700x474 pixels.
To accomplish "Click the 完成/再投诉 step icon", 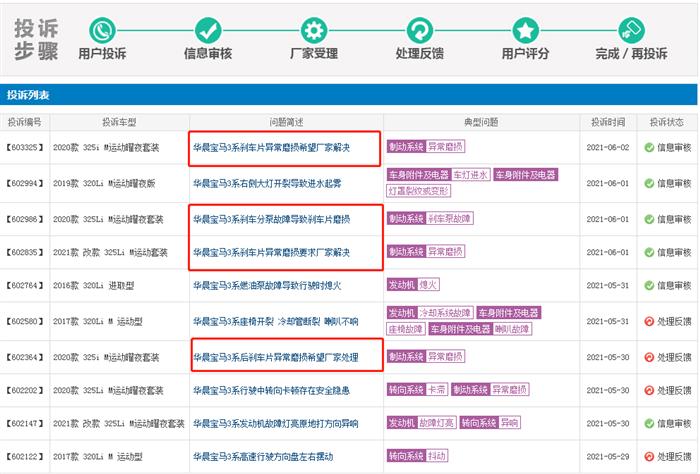I will click(631, 30).
